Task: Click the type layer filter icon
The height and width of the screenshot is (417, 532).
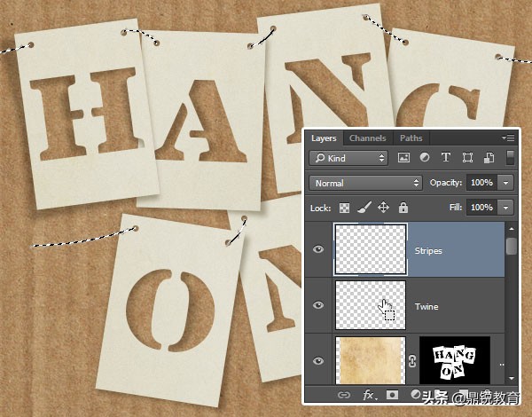Action: pos(445,158)
